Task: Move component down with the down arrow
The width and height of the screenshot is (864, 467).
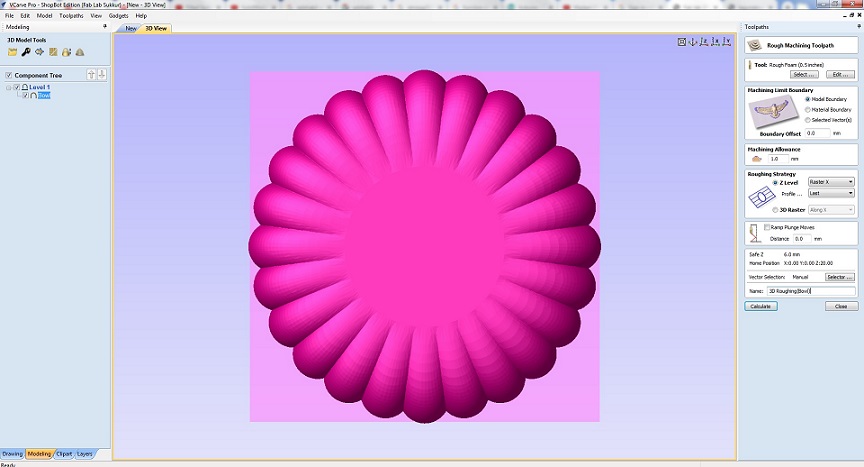Action: point(101,74)
